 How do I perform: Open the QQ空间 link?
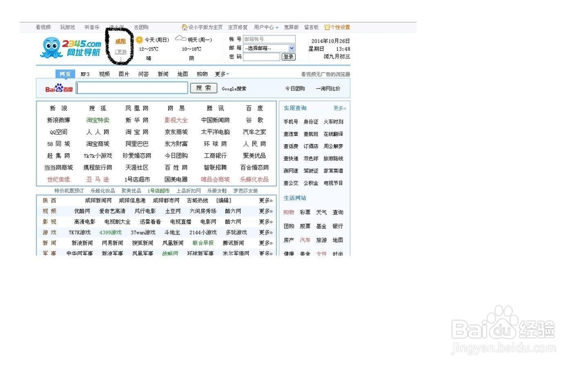pos(58,132)
